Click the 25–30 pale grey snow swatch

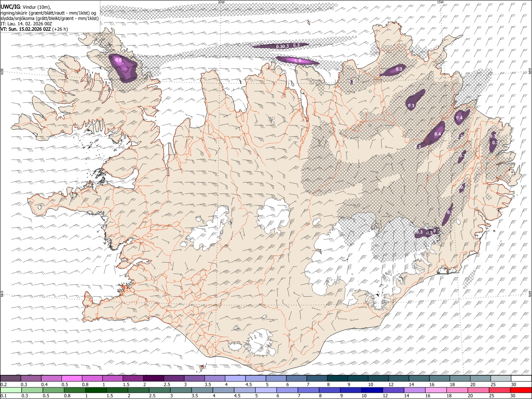point(501,379)
